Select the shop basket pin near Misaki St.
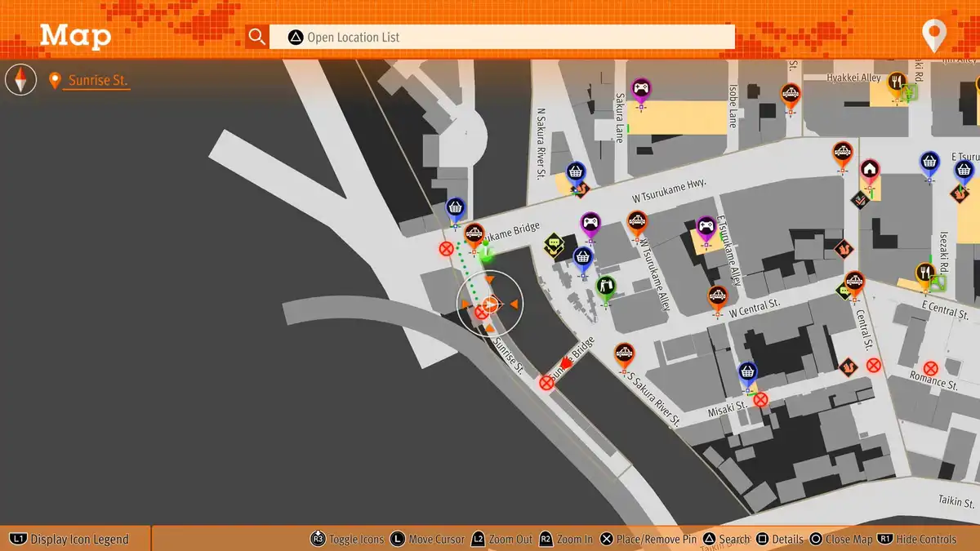The height and width of the screenshot is (551, 980). 747,374
